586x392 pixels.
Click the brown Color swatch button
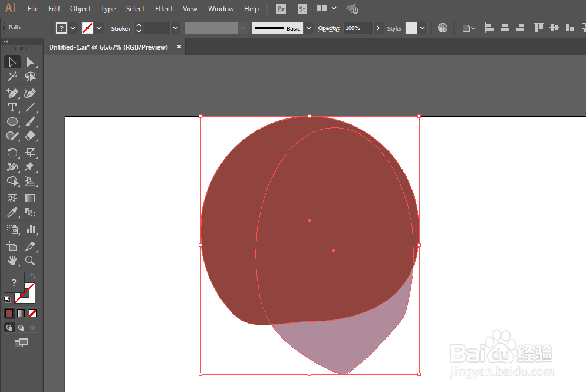(9, 313)
